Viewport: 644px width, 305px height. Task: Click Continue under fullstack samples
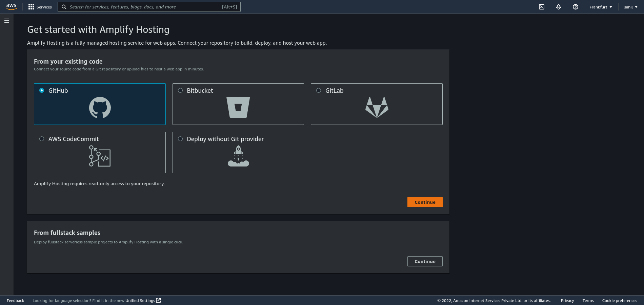click(x=425, y=261)
